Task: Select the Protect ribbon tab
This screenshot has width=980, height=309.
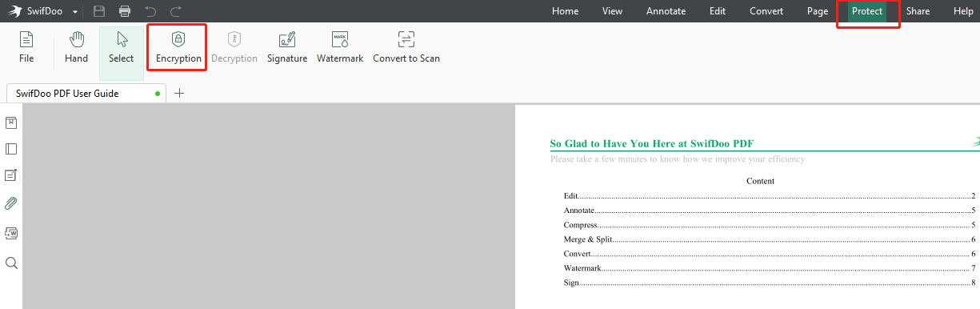Action: [x=867, y=11]
